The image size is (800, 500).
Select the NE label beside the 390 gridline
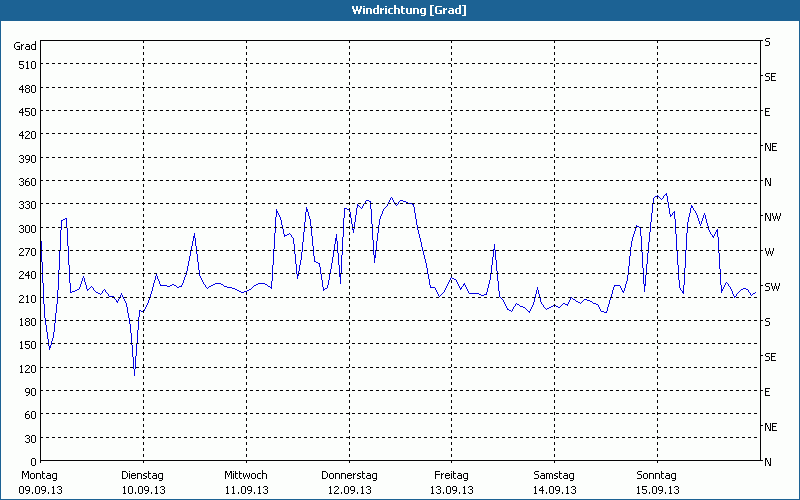tap(770, 147)
